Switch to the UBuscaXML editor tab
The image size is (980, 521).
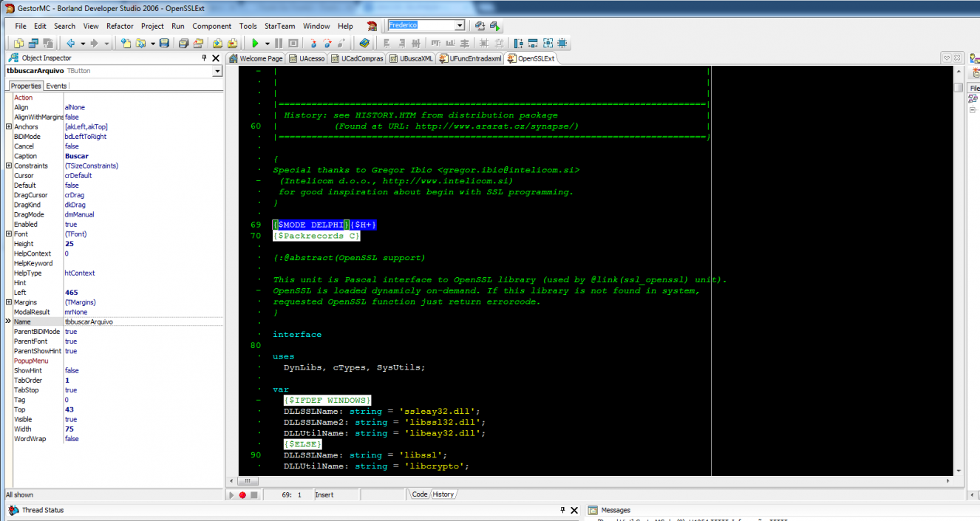(412, 58)
